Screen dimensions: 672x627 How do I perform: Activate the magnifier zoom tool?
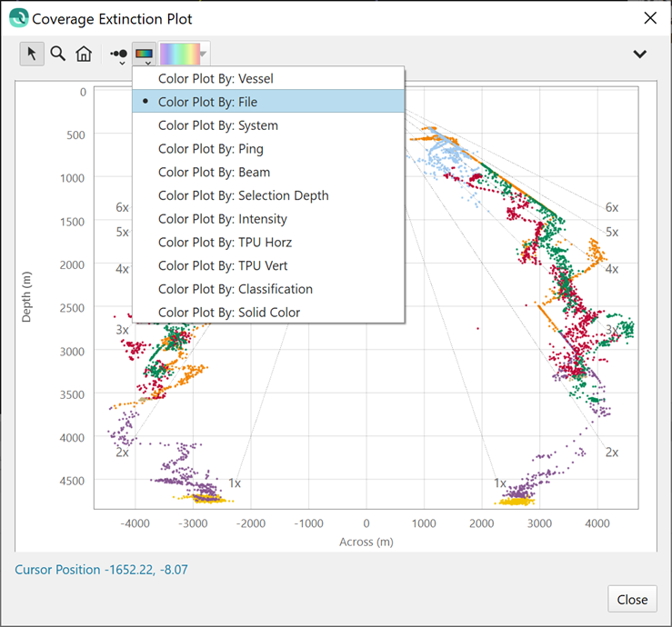(x=57, y=54)
